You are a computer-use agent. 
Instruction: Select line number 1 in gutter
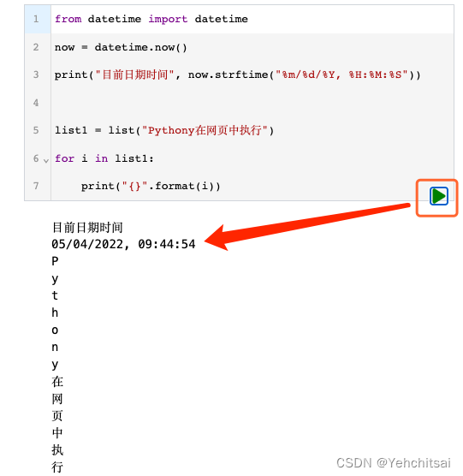36,19
